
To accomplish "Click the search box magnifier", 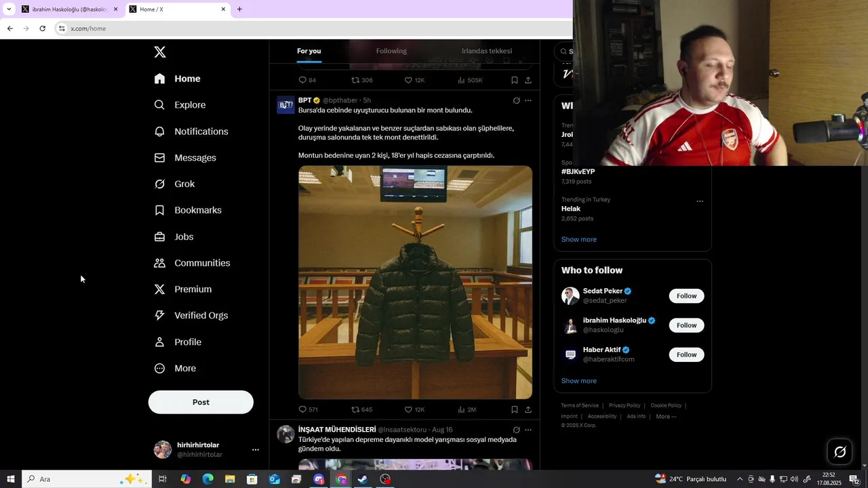I will click(564, 52).
